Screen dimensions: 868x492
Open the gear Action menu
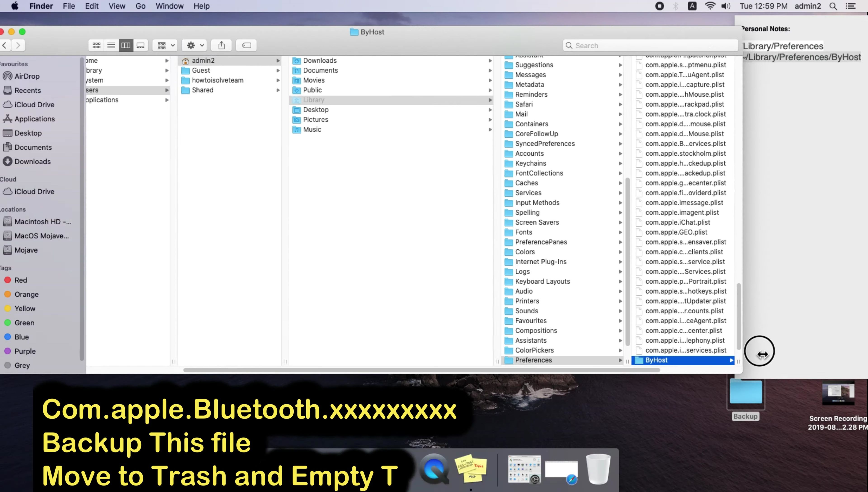coord(195,45)
